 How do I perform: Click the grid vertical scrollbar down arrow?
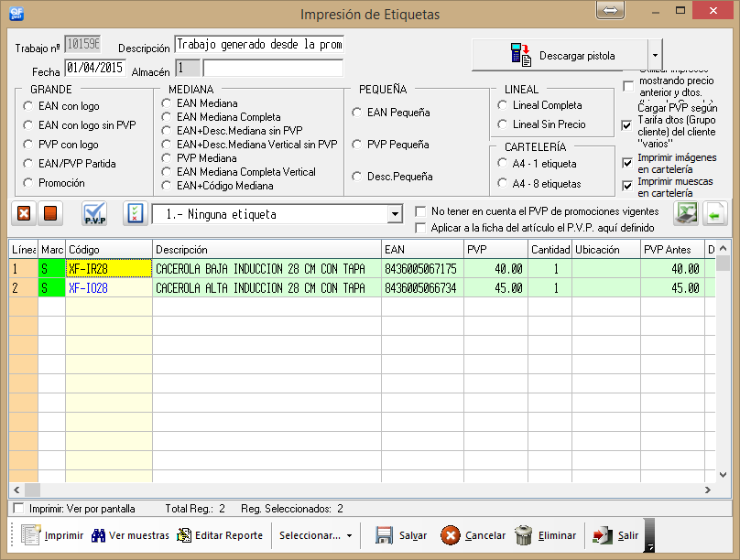[x=723, y=475]
